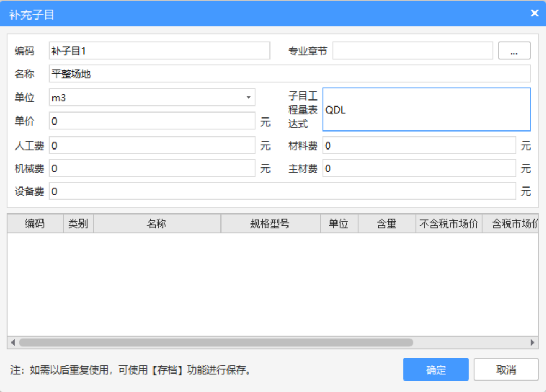The image size is (546, 392).
Task: Open the 专业章节 browse ellipsis button
Action: (514, 51)
